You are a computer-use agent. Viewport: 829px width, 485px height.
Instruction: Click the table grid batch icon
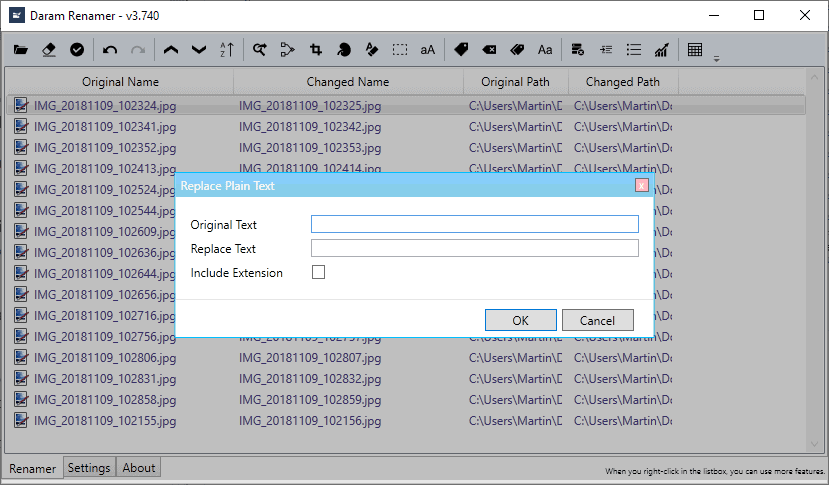pos(695,50)
